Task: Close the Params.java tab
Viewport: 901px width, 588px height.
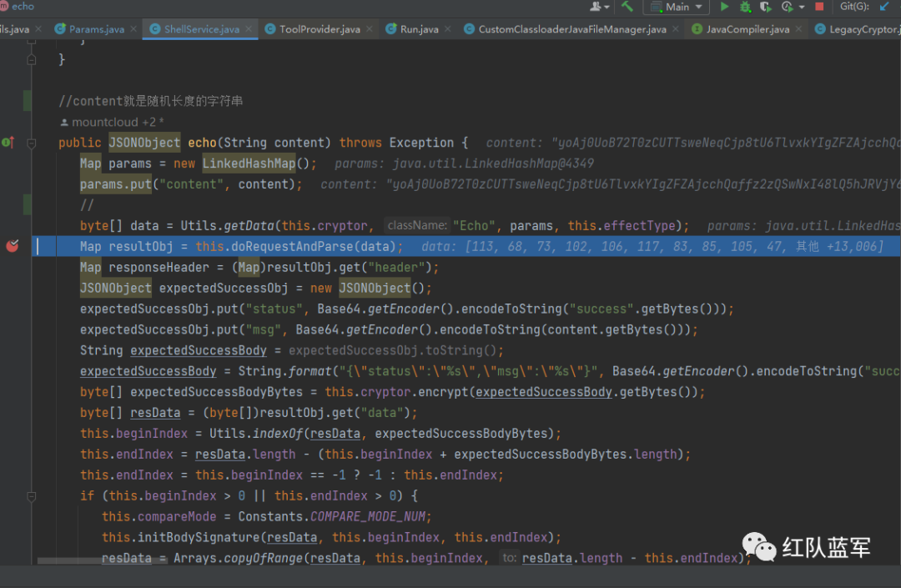Action: click(x=133, y=28)
